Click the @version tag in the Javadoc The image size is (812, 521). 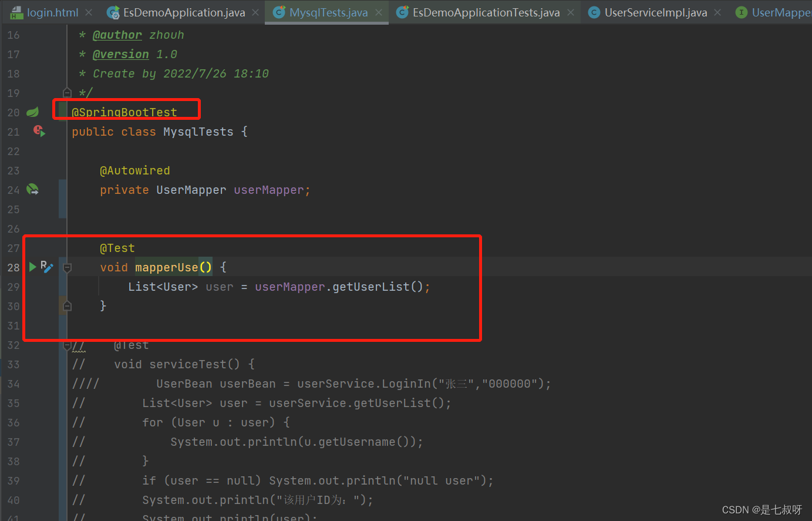tap(120, 55)
